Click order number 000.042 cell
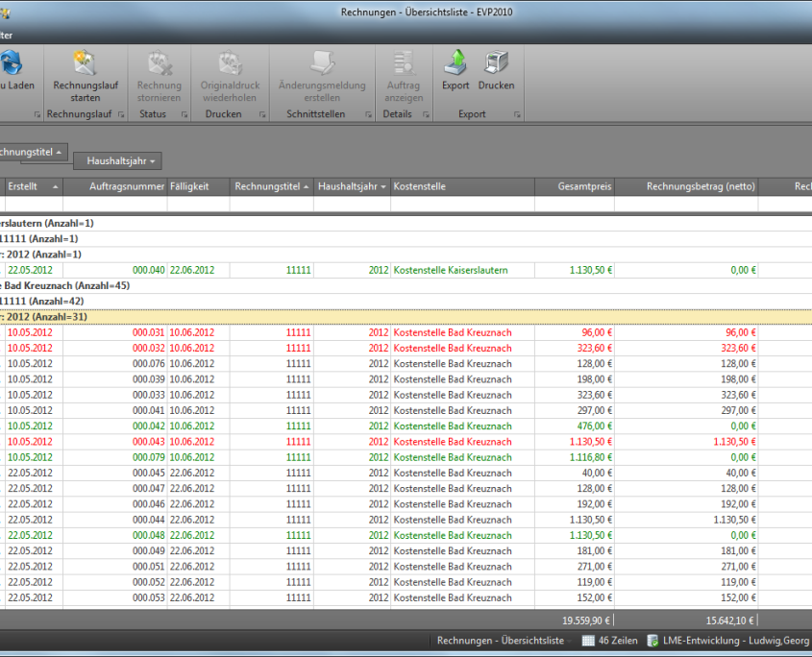The height and width of the screenshot is (657, 812). pyautogui.click(x=115, y=426)
